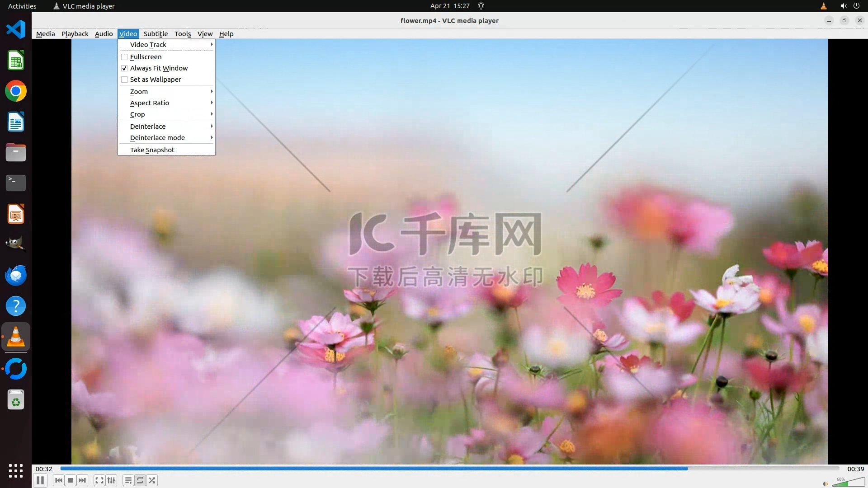The width and height of the screenshot is (868, 488).
Task: Pause the video playback
Action: (40, 480)
